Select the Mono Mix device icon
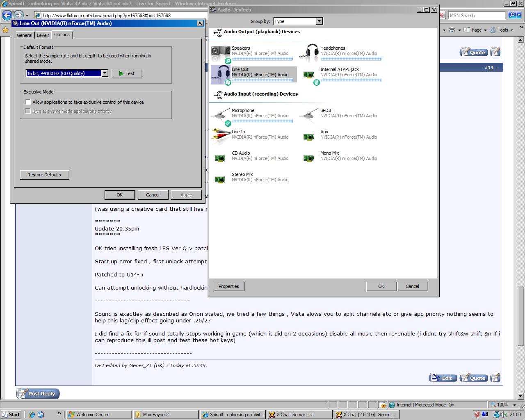This screenshot has width=525, height=420. coord(308,158)
